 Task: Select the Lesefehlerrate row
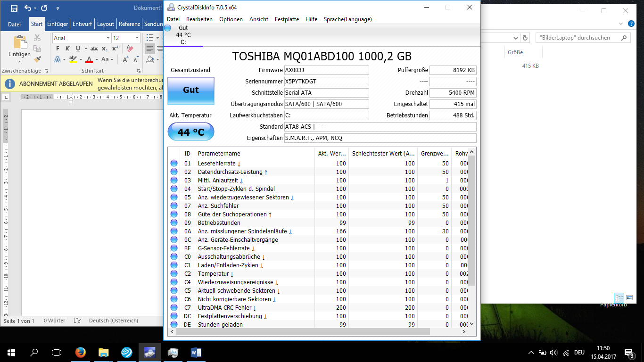click(318, 163)
